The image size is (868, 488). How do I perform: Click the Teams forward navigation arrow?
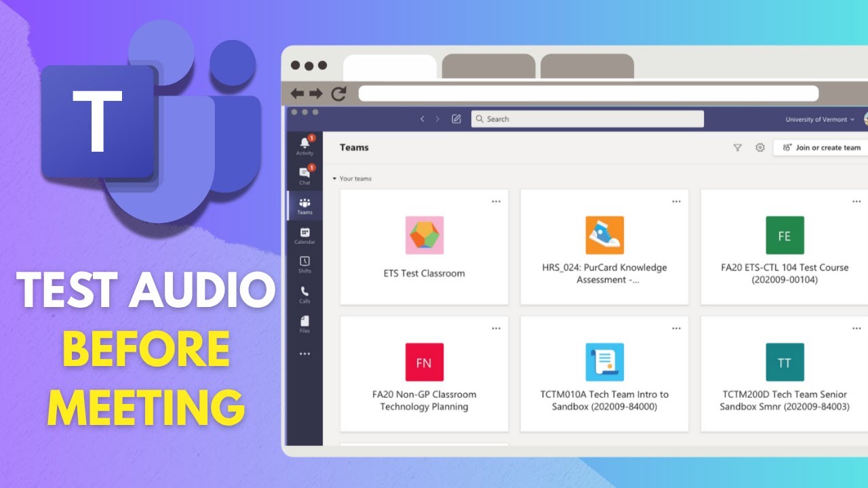[x=437, y=119]
